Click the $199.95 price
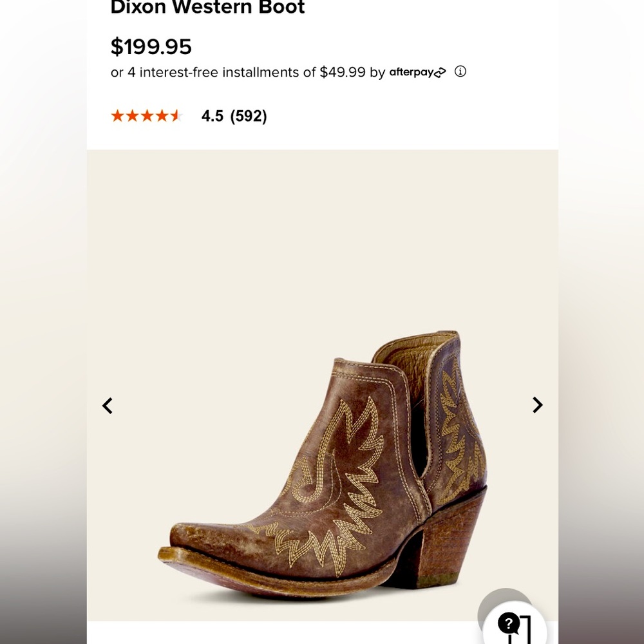 tap(152, 46)
